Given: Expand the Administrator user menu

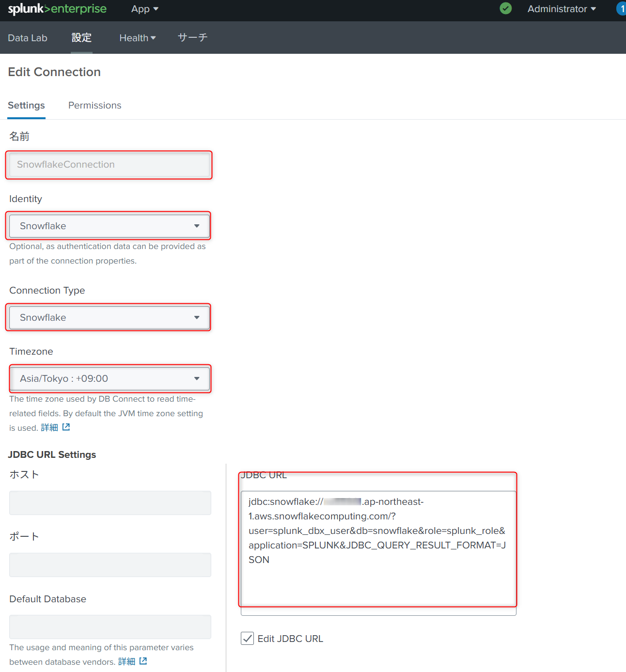Looking at the screenshot, I should 562,9.
